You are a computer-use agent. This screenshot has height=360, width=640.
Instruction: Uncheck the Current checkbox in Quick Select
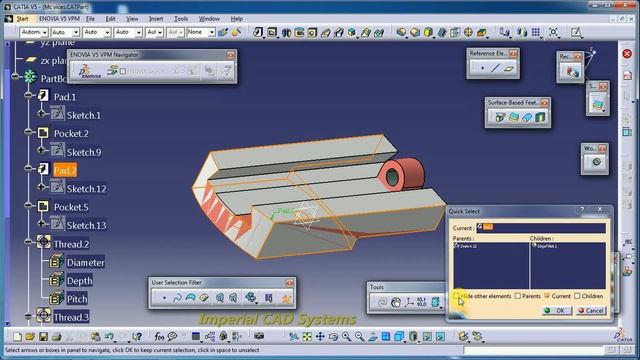pos(547,296)
